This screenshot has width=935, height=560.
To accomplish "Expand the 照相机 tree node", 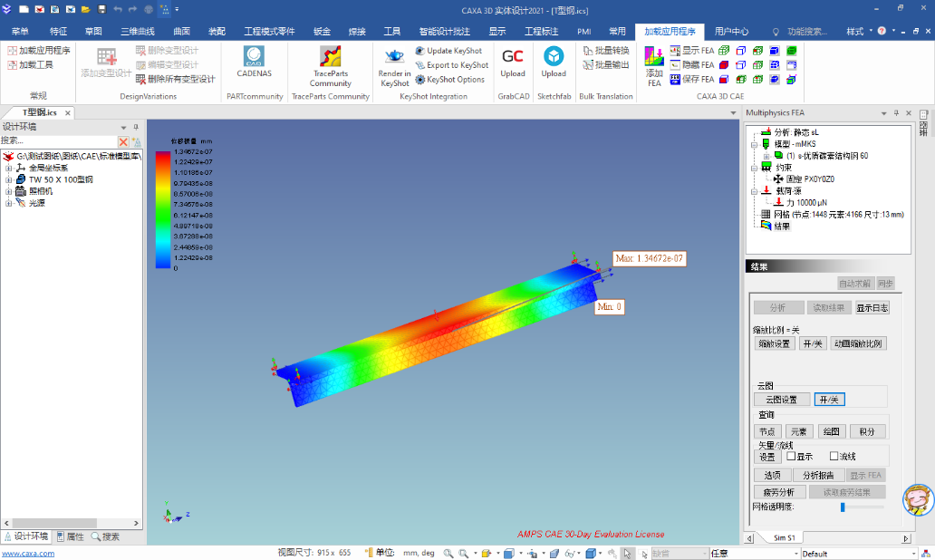I will [x=8, y=191].
